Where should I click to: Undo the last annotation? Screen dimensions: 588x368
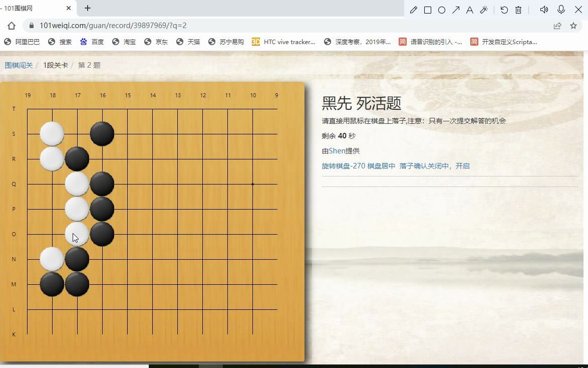pyautogui.click(x=504, y=10)
